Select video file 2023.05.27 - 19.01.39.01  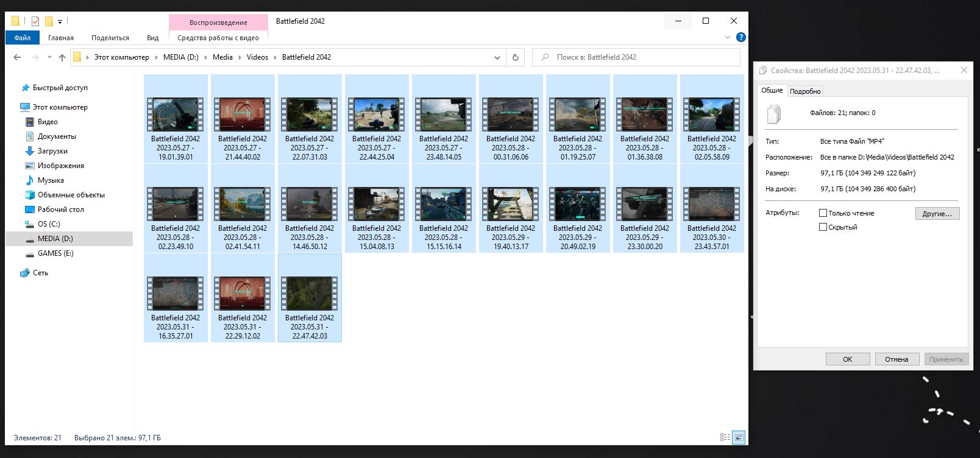click(176, 119)
